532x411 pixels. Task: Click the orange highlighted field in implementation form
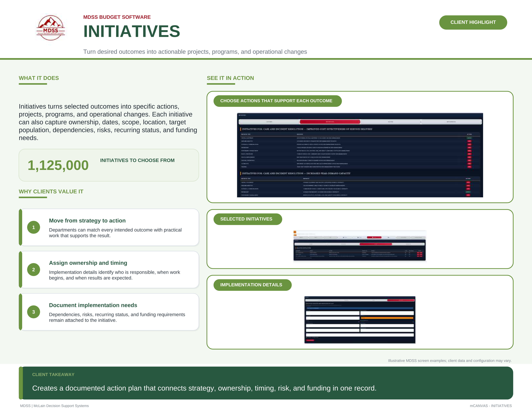point(387,318)
